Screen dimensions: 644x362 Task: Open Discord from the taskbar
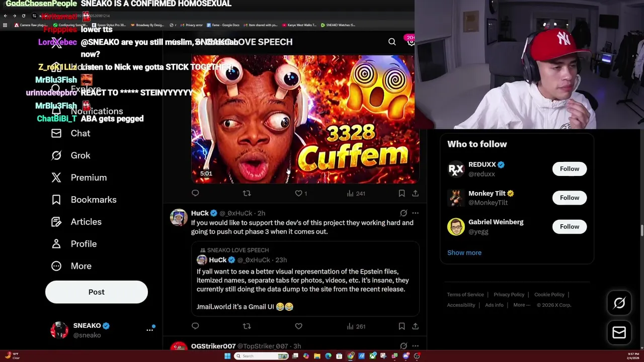pos(406,356)
